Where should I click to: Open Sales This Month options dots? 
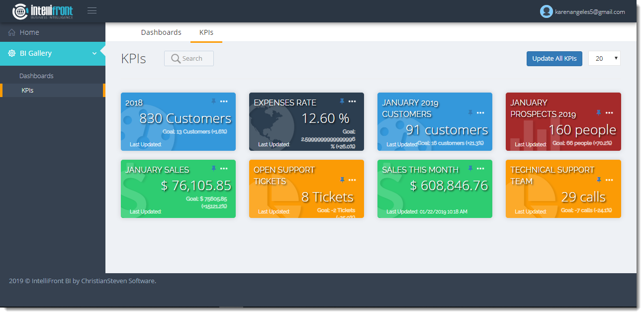480,169
